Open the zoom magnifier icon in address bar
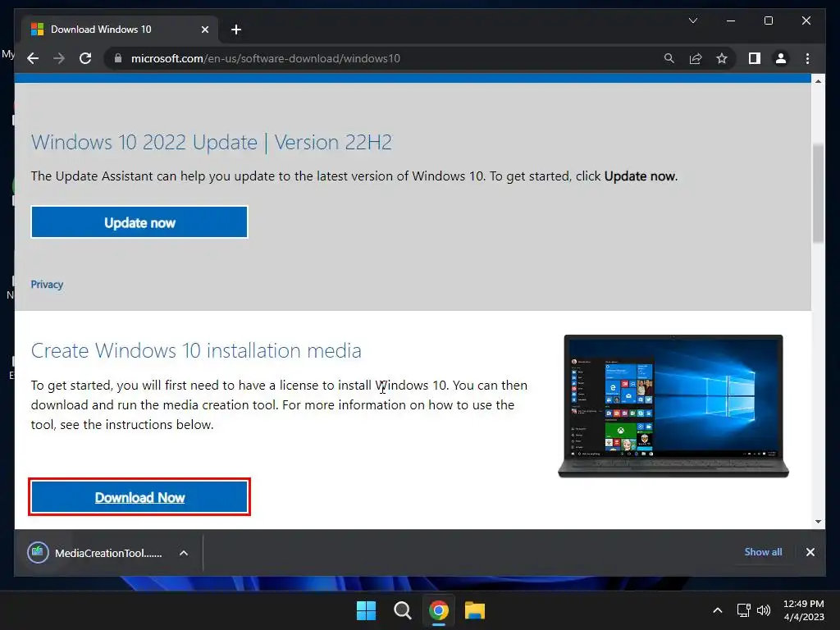This screenshot has width=840, height=630. coord(669,58)
